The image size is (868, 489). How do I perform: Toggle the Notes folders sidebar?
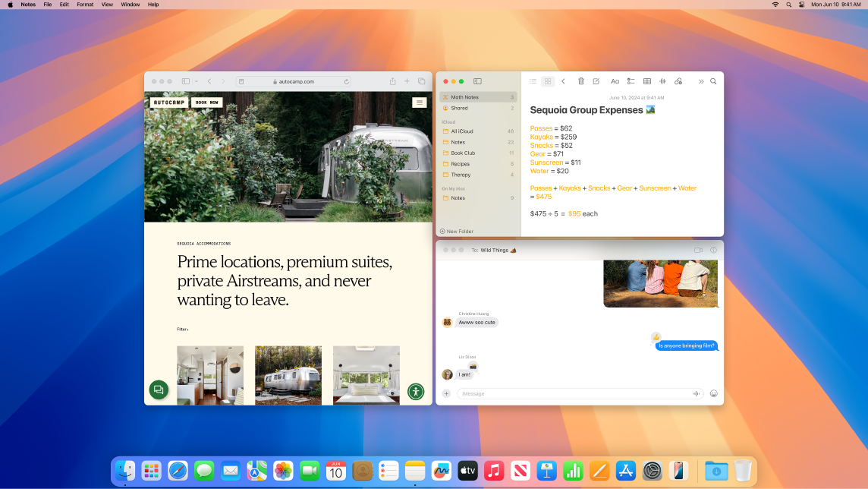[477, 81]
